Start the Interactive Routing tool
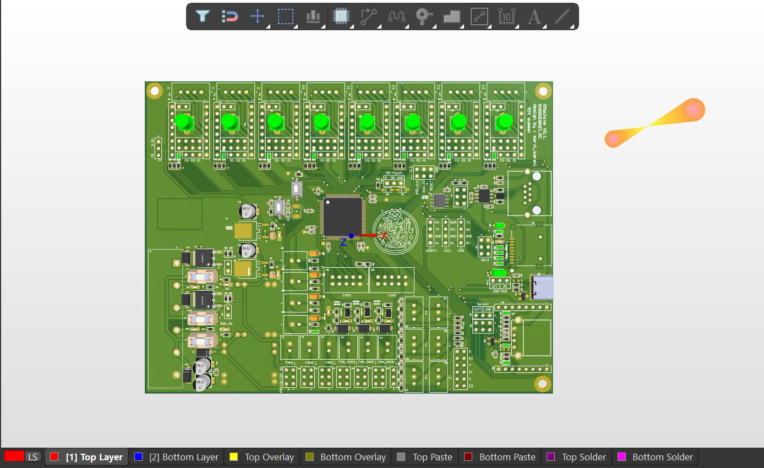This screenshot has height=468, width=764. coord(369,17)
